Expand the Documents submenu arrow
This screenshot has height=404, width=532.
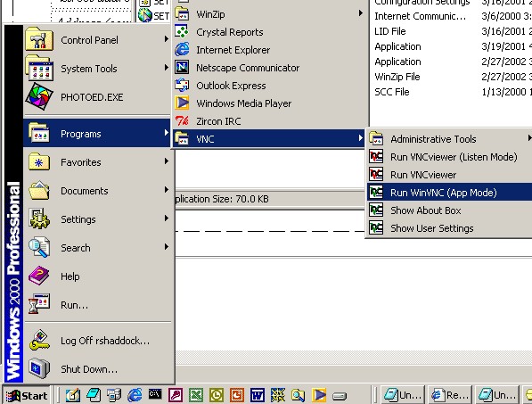(x=167, y=189)
